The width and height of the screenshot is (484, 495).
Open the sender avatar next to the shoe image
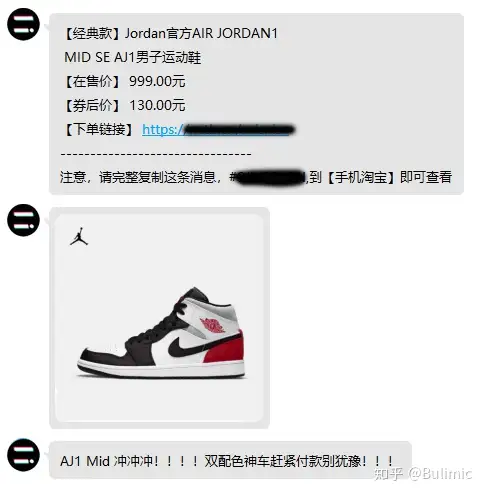point(23,220)
